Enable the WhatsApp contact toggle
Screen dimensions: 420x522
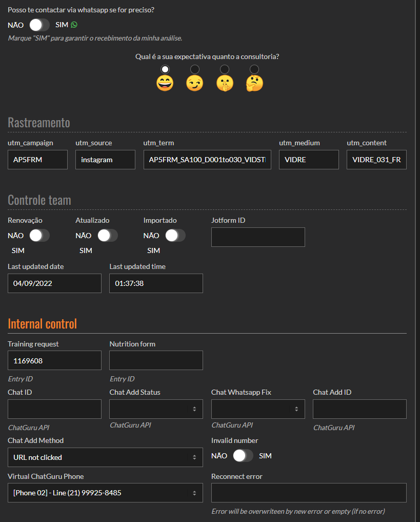click(x=39, y=25)
